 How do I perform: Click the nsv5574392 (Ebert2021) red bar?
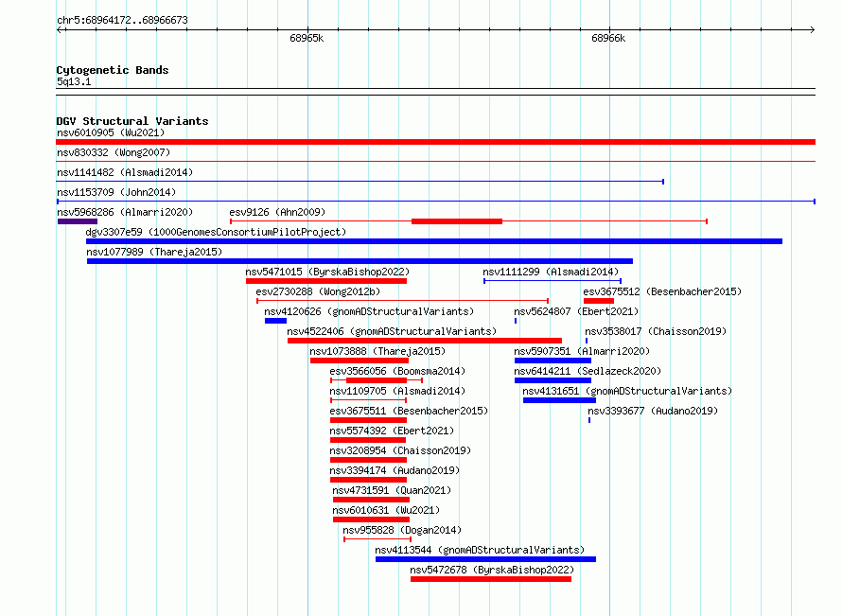(x=368, y=440)
